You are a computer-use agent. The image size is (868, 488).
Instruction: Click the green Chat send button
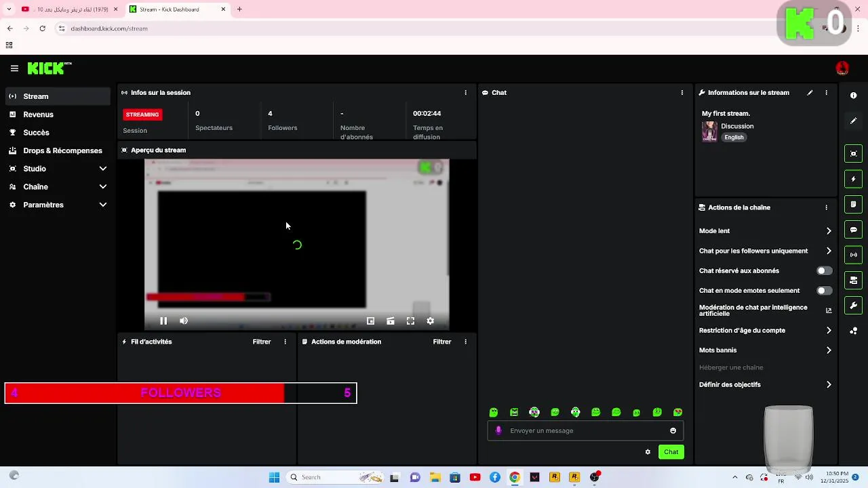671,452
